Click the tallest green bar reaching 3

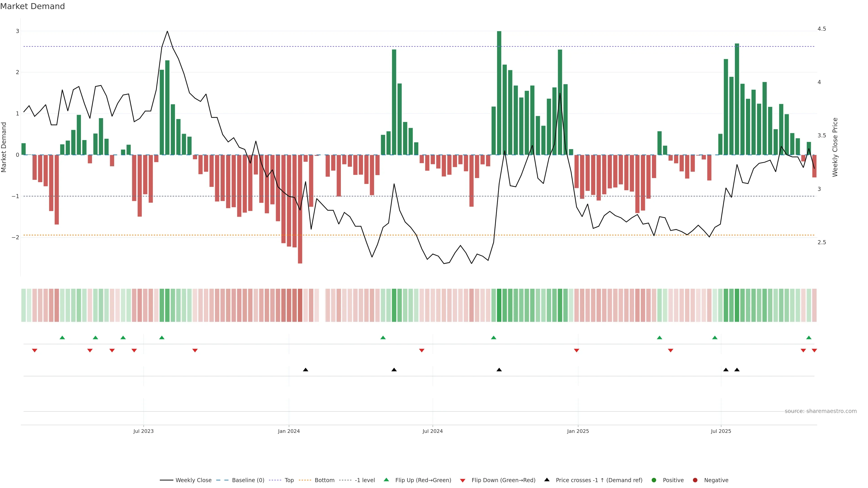499,93
